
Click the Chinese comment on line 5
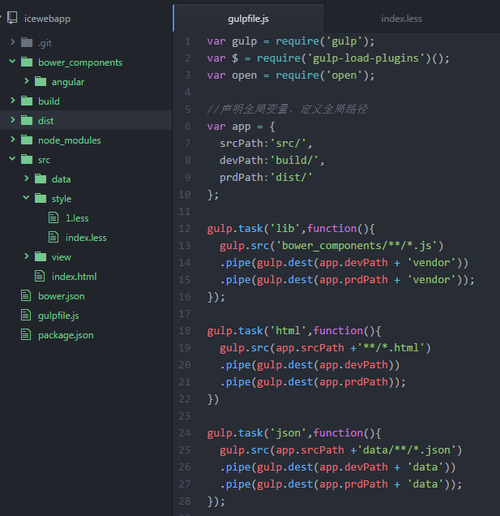coord(287,109)
